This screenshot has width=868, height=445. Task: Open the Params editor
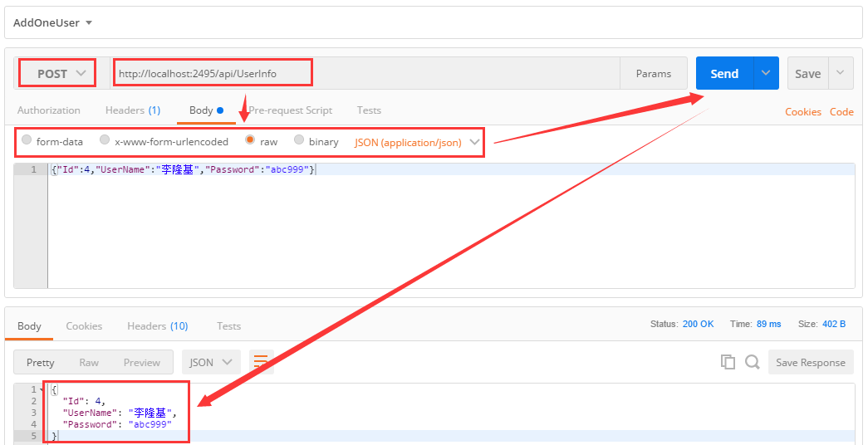click(653, 74)
